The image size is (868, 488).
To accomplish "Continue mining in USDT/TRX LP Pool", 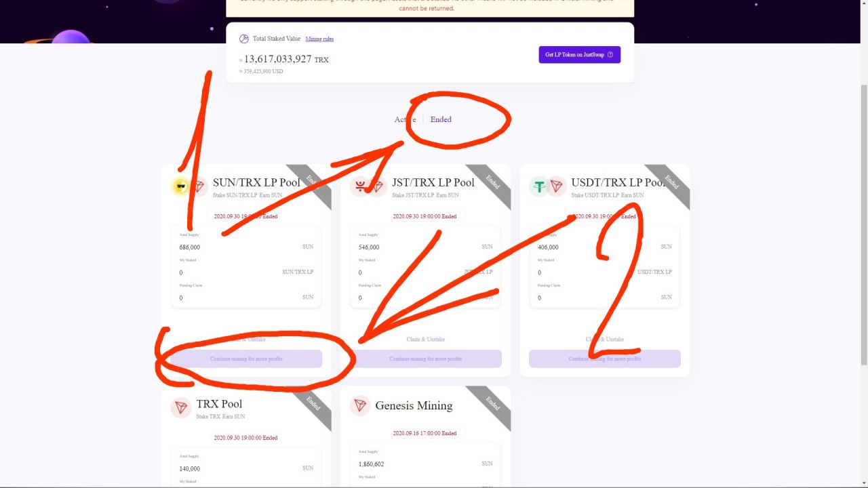I will click(605, 359).
